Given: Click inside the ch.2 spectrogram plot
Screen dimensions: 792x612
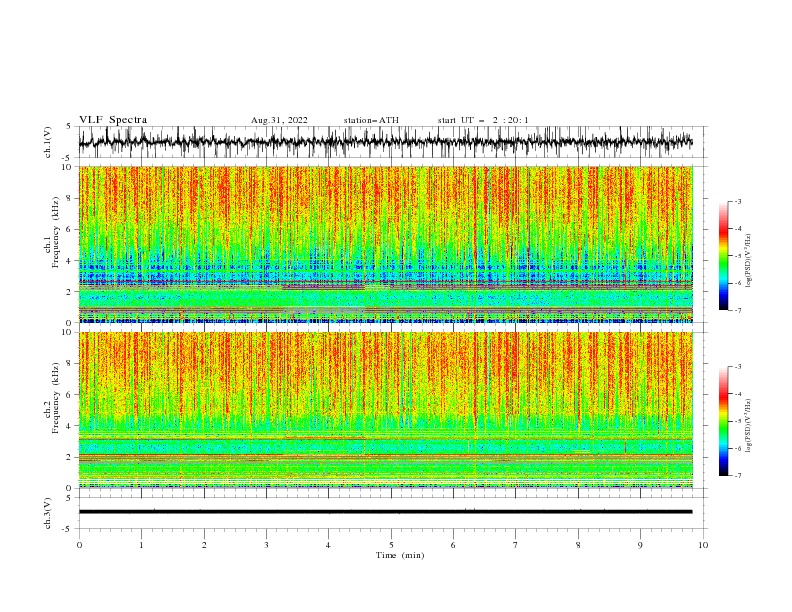Looking at the screenshot, I should tap(385, 410).
